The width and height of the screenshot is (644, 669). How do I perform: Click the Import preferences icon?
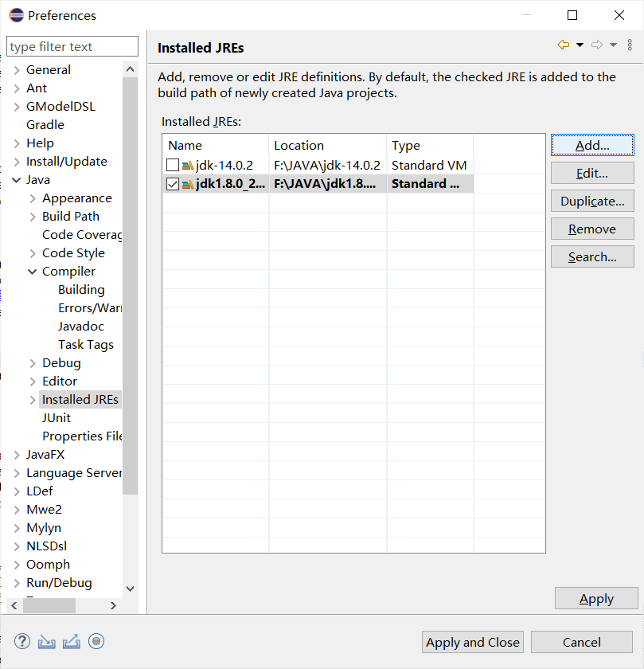[x=46, y=641]
